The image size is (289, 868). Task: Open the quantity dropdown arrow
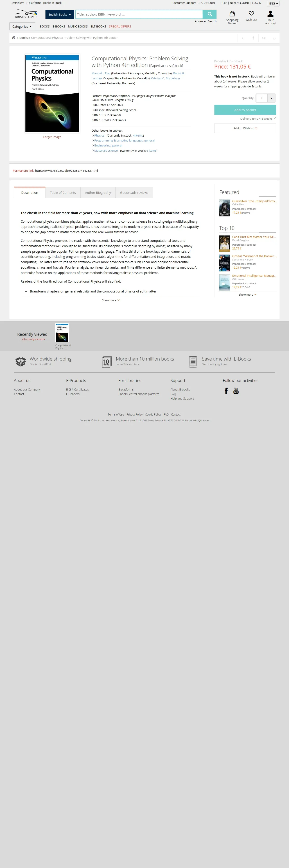[271, 98]
